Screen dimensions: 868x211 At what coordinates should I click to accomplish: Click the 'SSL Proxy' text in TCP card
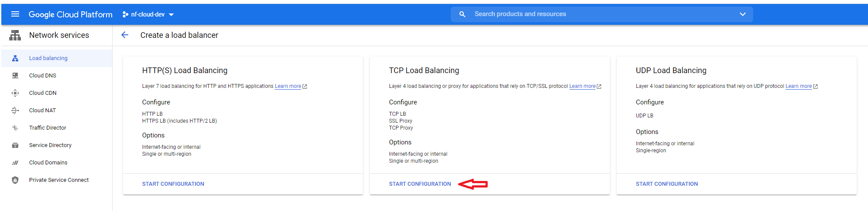401,121
